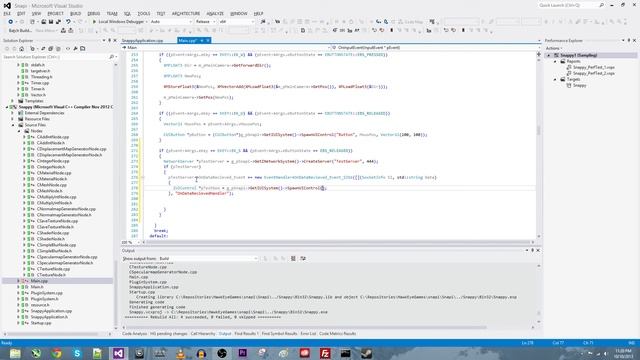Open the TOOLS menu
Viewport: 640px width, 360px height.
click(144, 13)
